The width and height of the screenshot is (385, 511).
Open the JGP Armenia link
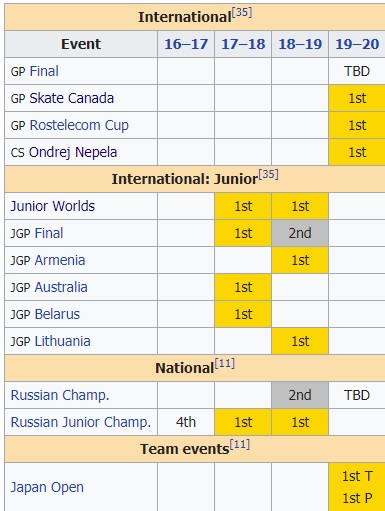[x=60, y=260]
